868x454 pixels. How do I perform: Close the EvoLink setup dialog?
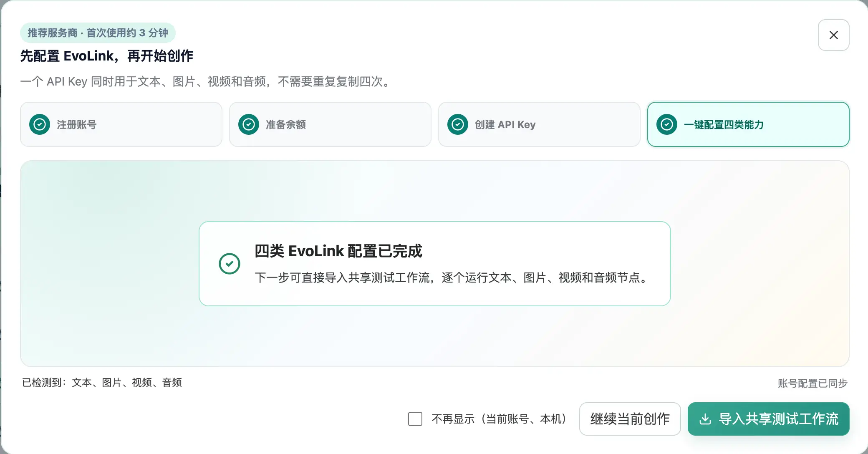[833, 35]
